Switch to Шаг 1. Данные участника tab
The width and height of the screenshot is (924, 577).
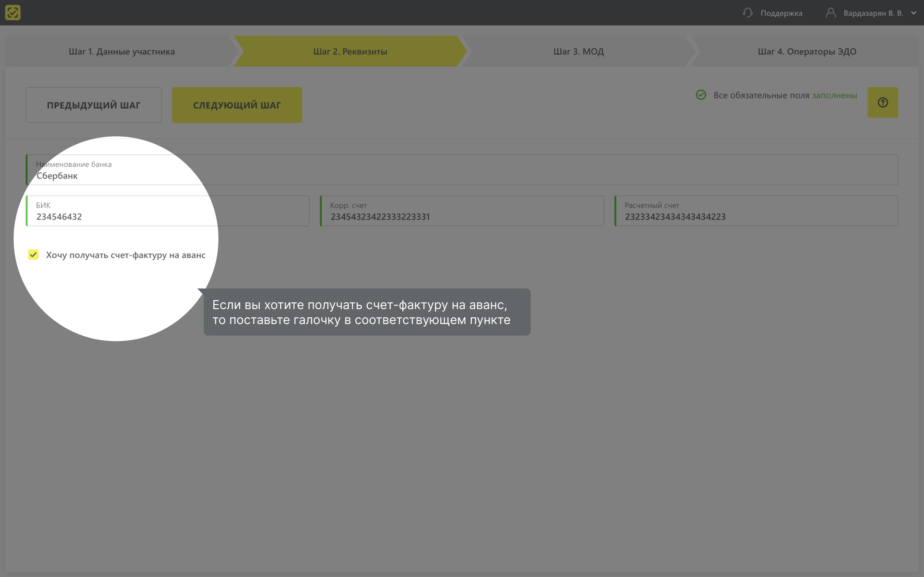(x=122, y=52)
